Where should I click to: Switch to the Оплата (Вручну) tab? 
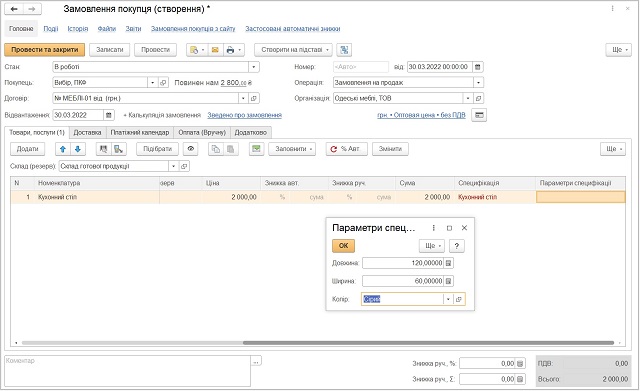(x=202, y=132)
